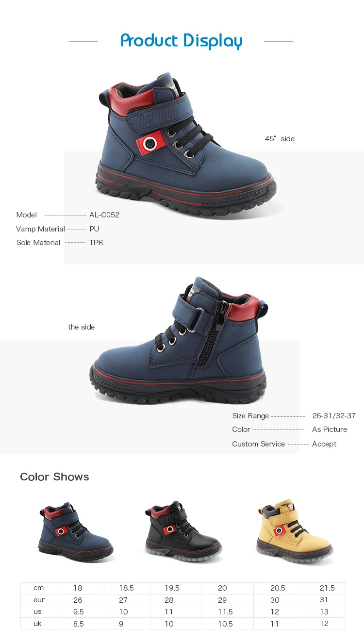Image resolution: width=364 pixels, height=644 pixels.
Task: Click the 26-31/32-37 size range value
Action: [334, 416]
